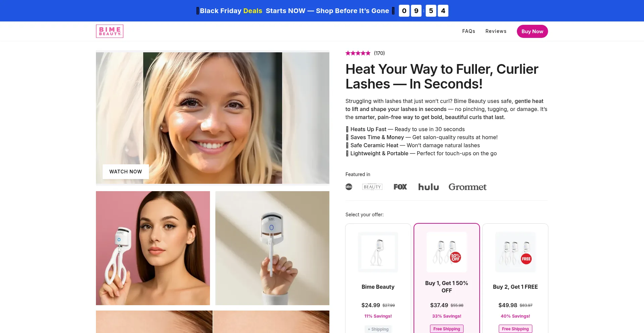
Task: Click the Grommet logo
Action: click(x=468, y=187)
